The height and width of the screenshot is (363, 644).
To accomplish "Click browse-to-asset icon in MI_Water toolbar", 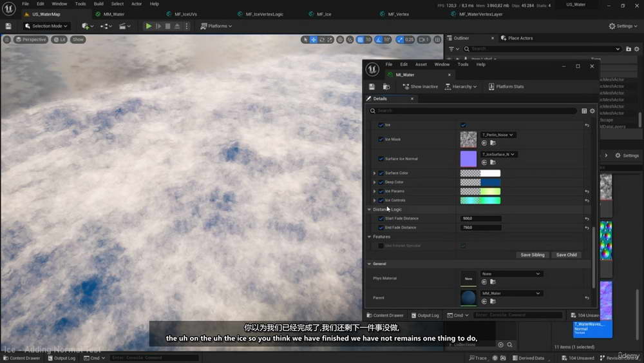I will tap(386, 87).
